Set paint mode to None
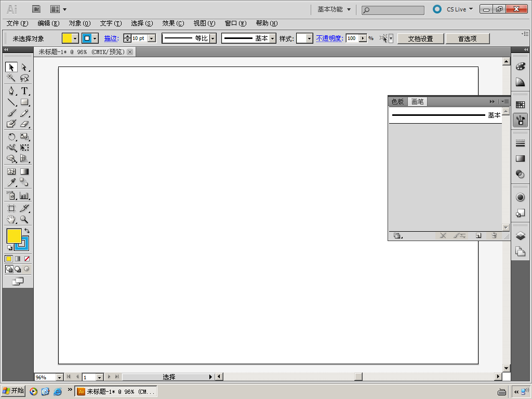532x399 pixels. [x=27, y=259]
